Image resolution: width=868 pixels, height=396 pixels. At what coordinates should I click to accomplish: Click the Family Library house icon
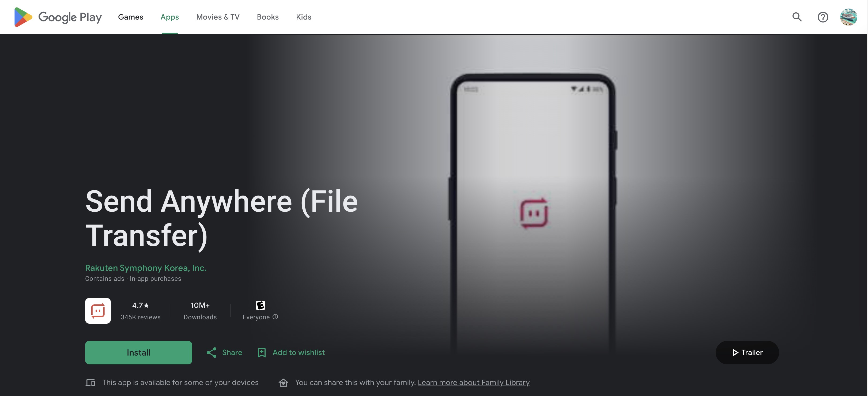[283, 383]
